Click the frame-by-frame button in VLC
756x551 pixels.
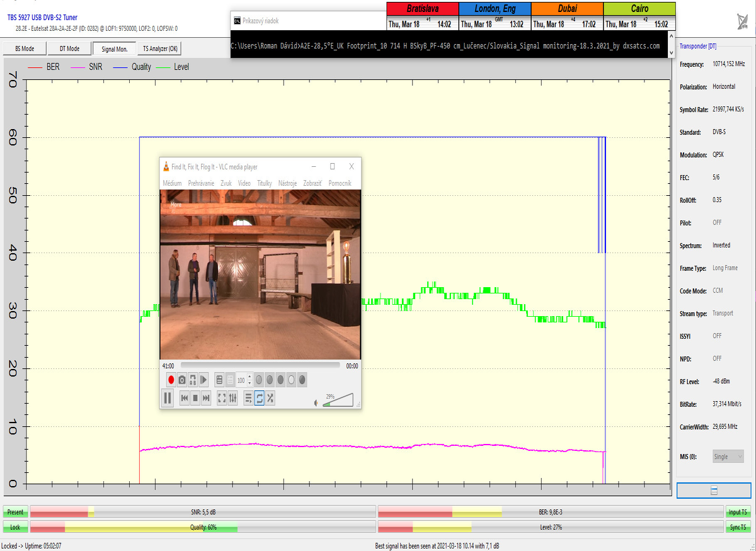coord(204,380)
